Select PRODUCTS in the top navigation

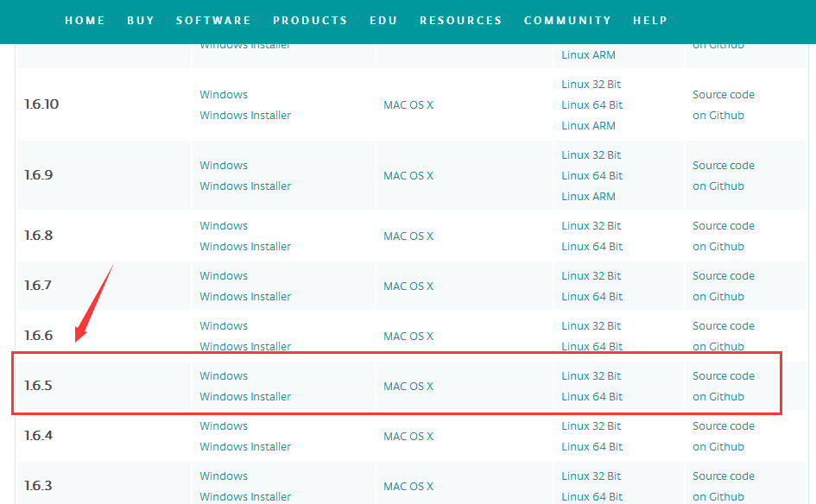point(310,21)
